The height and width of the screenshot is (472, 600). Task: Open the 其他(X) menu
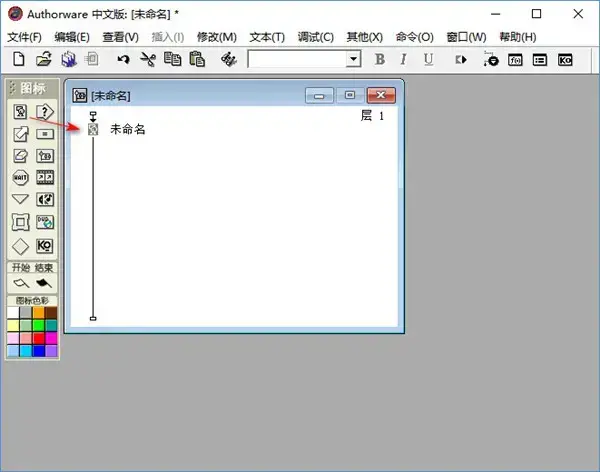(x=365, y=37)
